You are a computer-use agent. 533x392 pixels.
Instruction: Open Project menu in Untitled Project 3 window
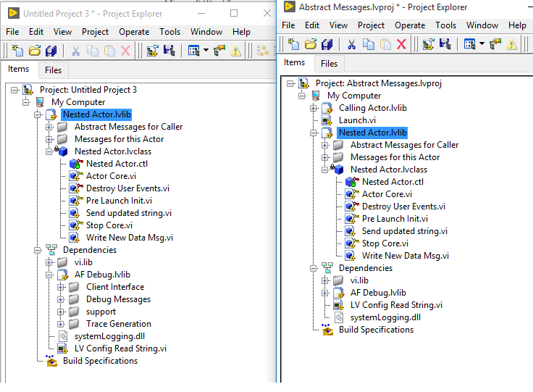point(95,32)
